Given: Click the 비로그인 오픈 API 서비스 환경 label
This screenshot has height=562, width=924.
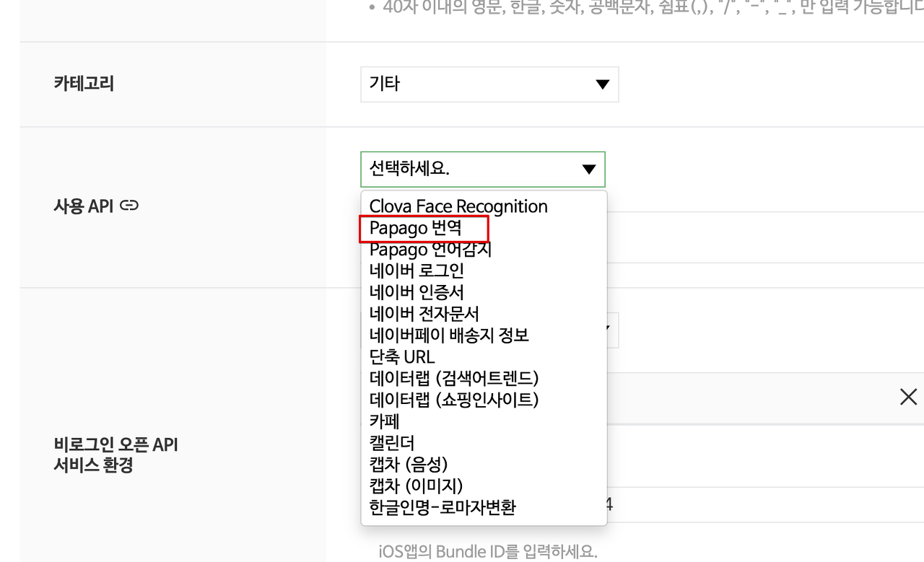Looking at the screenshot, I should click(115, 455).
